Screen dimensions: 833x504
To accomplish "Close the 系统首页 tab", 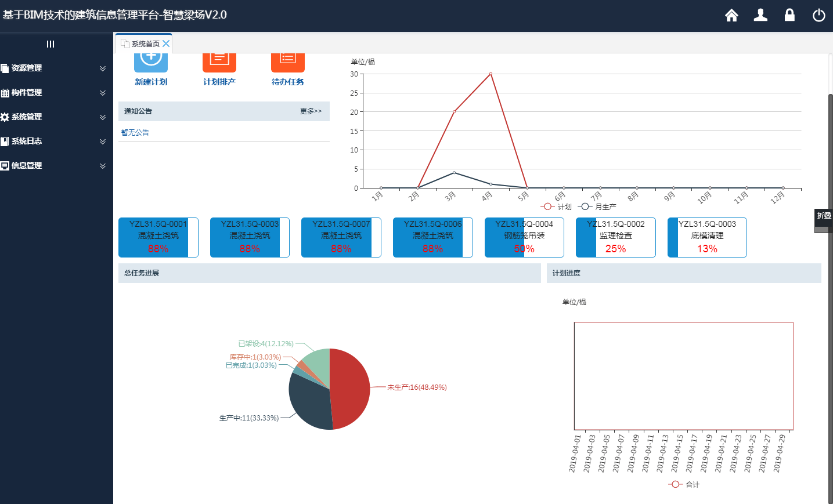I will (x=166, y=43).
